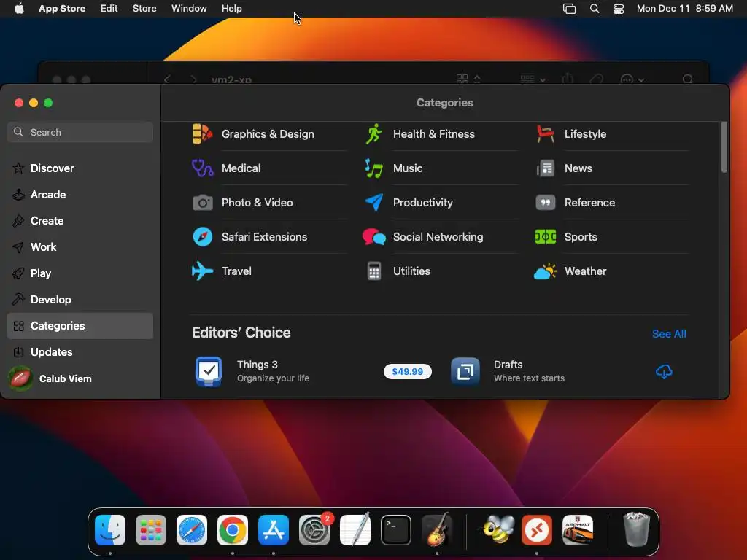Launch Finder from the Dock

point(110,530)
